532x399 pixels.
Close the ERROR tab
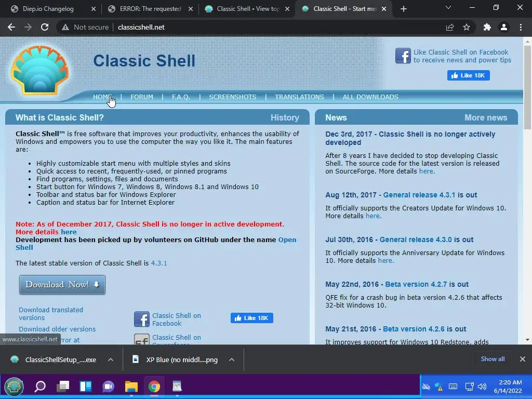[190, 9]
